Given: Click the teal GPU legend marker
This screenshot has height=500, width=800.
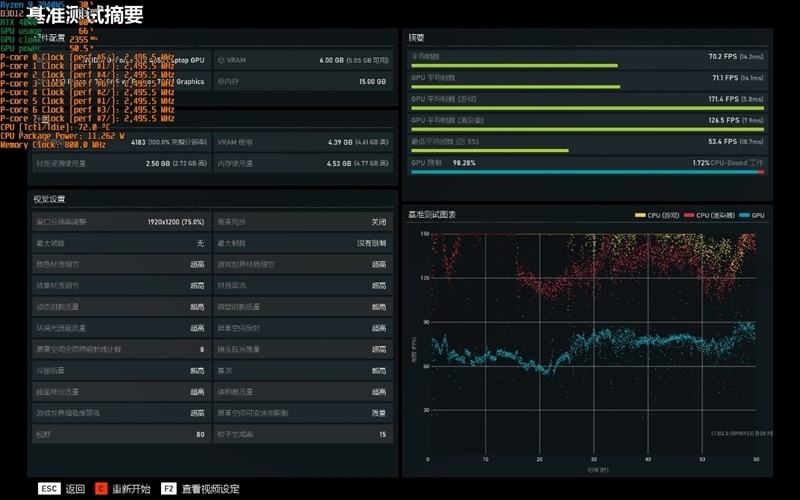Looking at the screenshot, I should tap(744, 215).
